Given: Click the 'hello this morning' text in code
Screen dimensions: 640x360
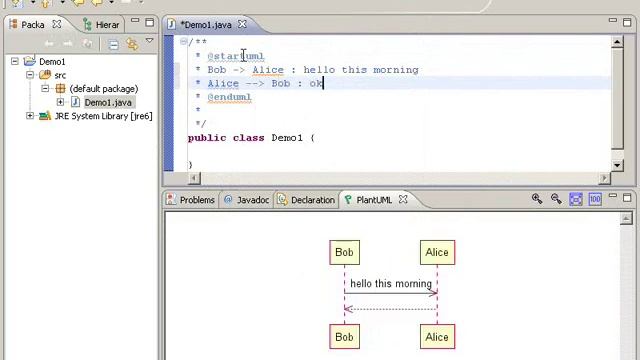Looking at the screenshot, I should click(361, 70).
